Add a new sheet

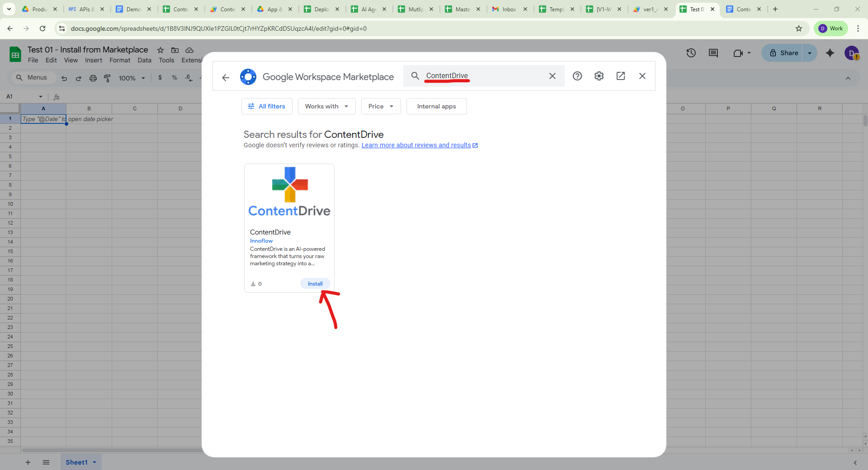pos(28,462)
